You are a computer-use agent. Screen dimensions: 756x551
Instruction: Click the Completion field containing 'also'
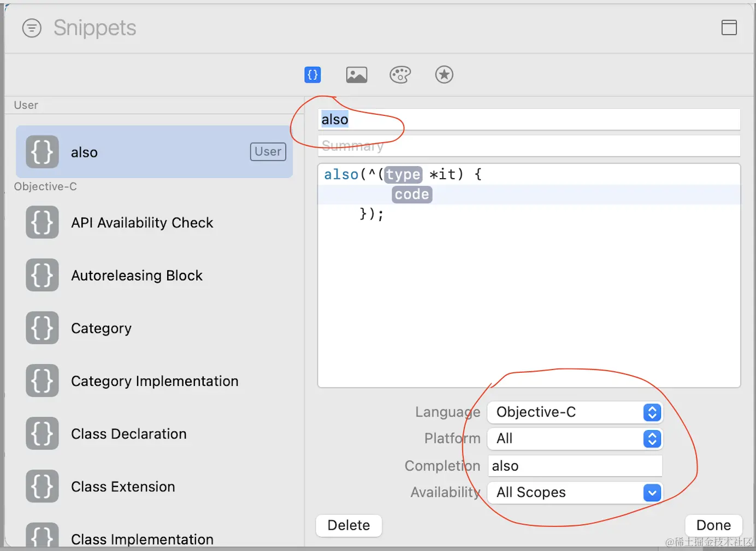pos(575,466)
